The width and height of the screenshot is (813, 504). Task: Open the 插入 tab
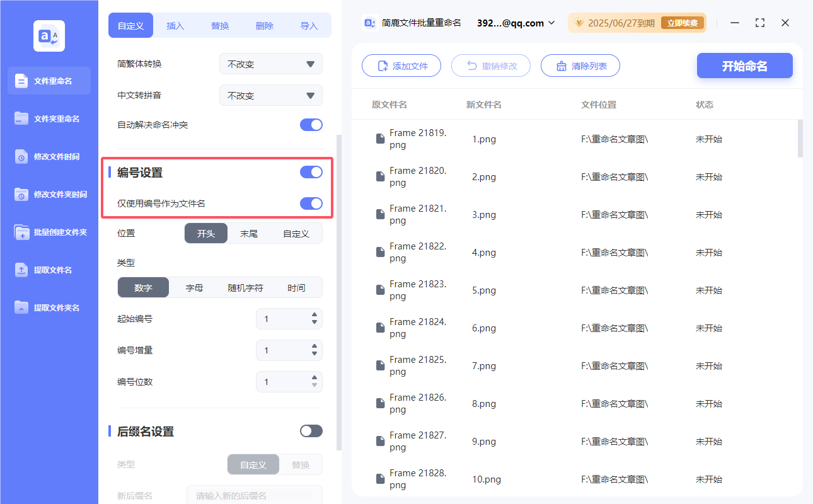click(175, 25)
